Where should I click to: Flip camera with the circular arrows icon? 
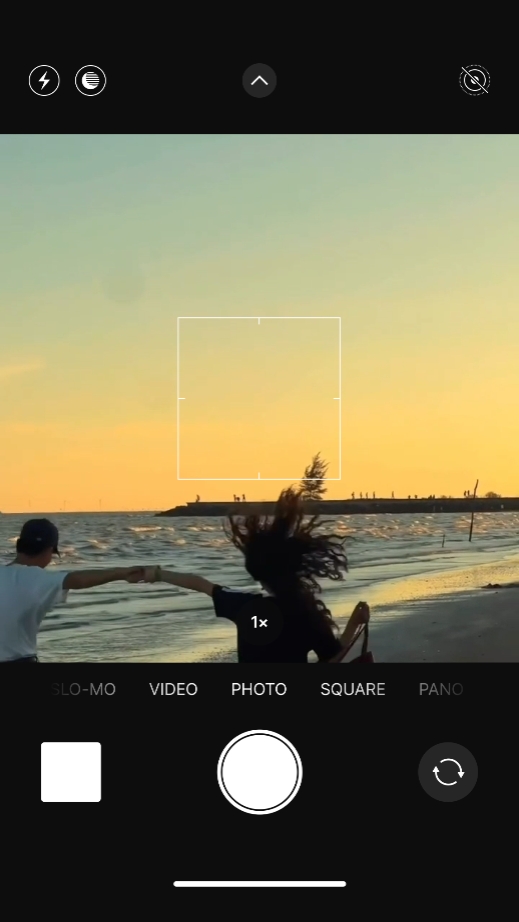coord(448,772)
